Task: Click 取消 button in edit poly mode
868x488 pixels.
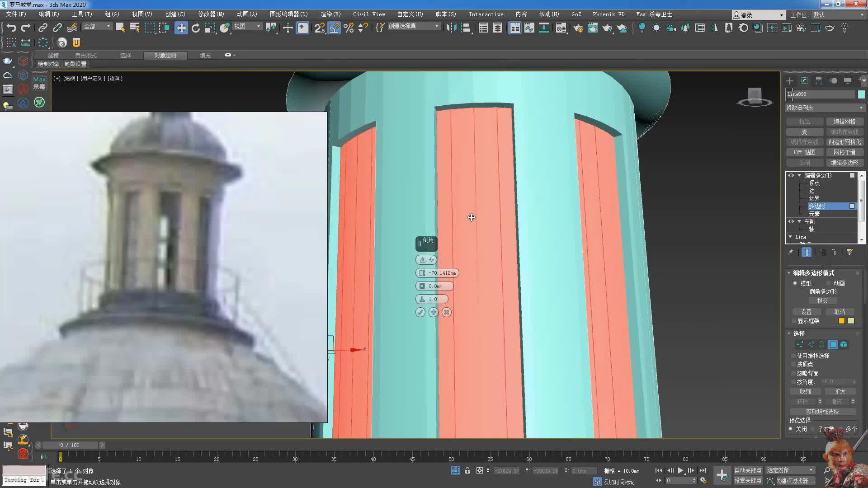Action: pyautogui.click(x=840, y=312)
